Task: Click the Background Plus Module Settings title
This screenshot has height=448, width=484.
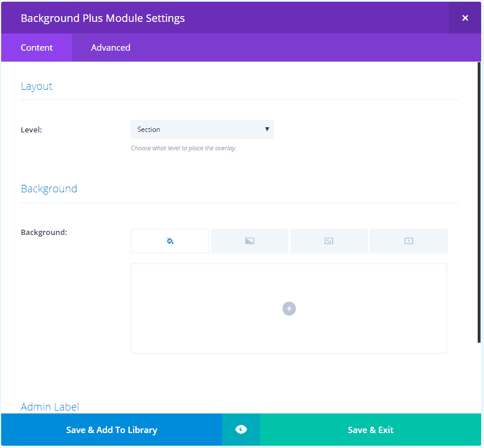Action: (x=102, y=18)
